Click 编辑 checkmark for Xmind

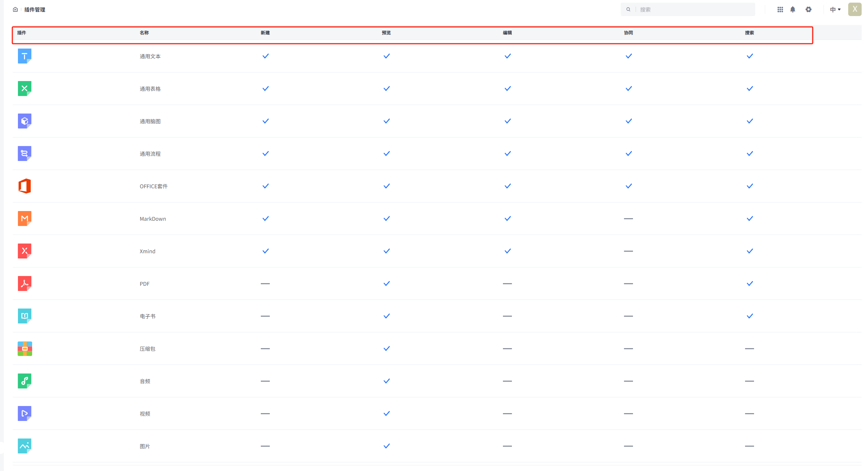[508, 251]
